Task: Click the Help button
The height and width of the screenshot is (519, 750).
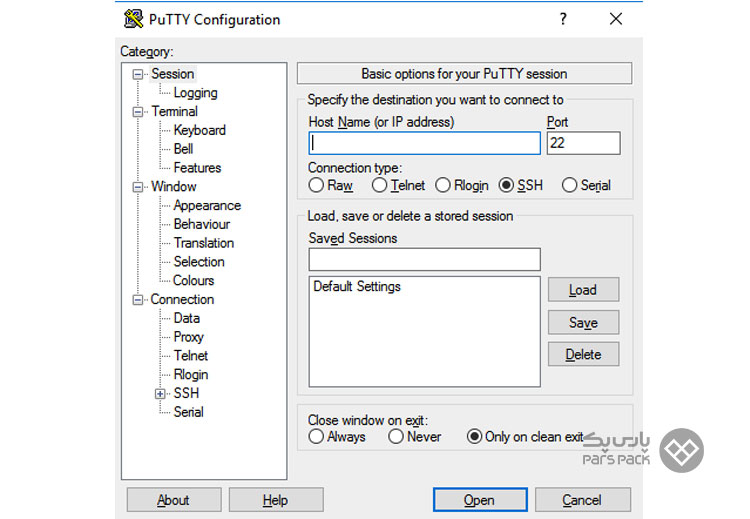Action: click(276, 500)
